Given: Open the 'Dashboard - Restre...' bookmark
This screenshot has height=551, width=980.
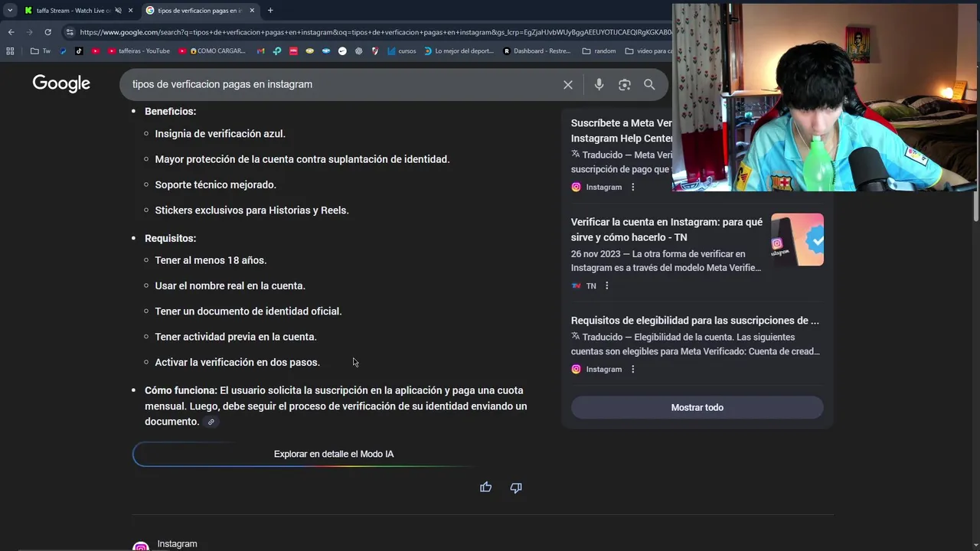Looking at the screenshot, I should tap(537, 51).
